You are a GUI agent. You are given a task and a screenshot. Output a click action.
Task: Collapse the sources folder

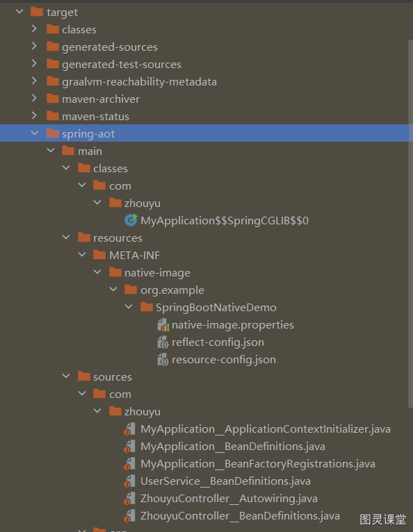point(66,376)
